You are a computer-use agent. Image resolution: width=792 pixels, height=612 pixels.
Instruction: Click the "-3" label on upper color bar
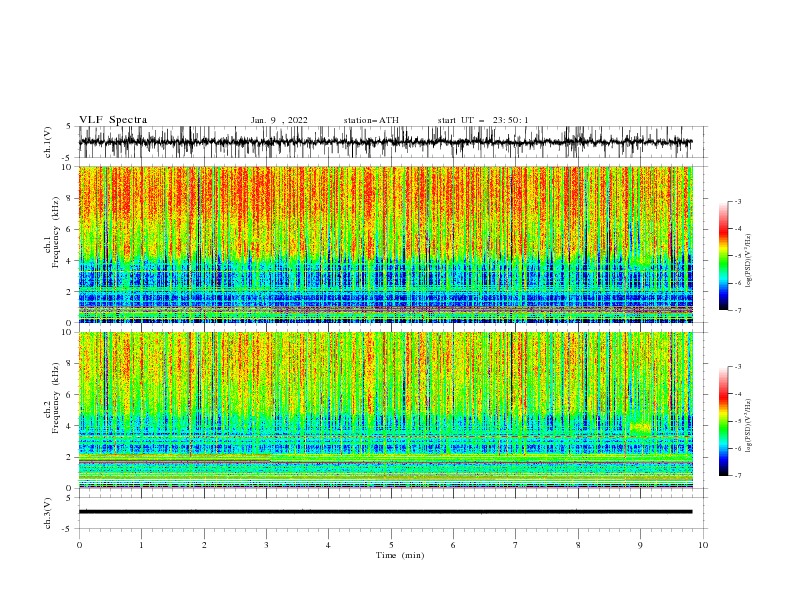738,201
